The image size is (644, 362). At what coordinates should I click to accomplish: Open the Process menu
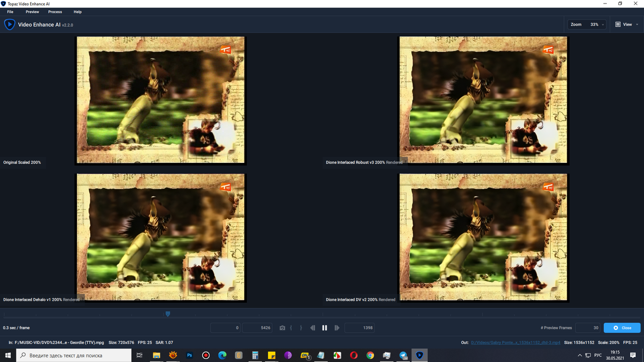pos(55,12)
